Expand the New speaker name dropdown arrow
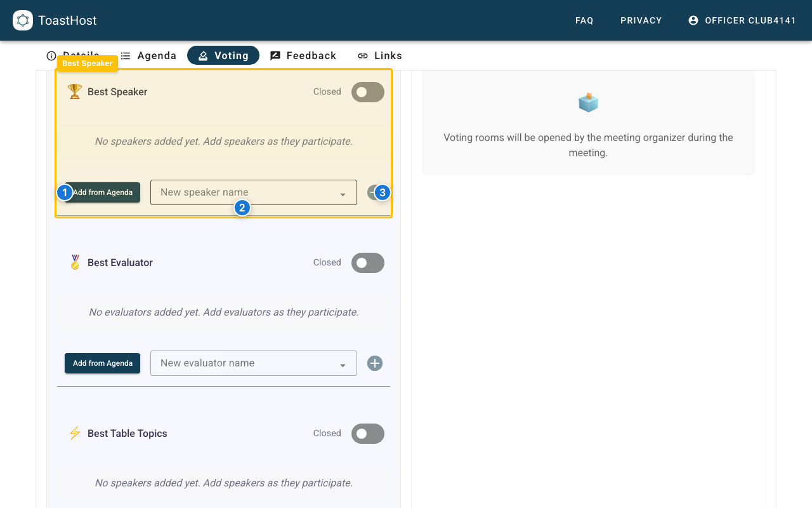 [343, 194]
